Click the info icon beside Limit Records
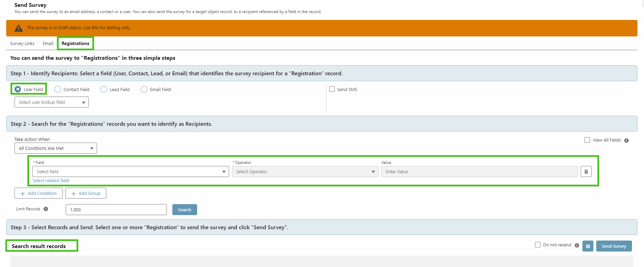644x267 pixels. coord(46,209)
